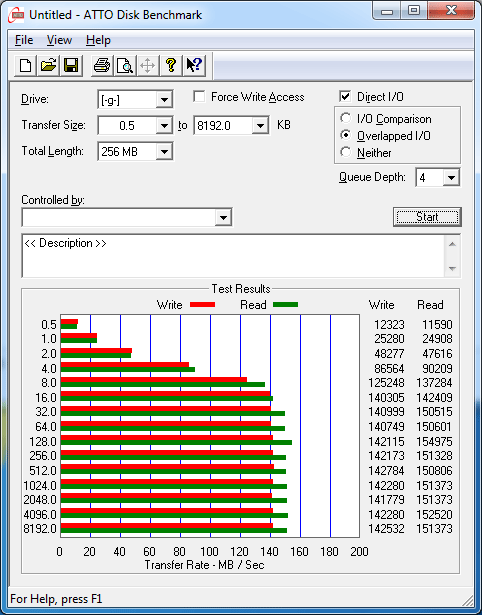
Task: Open the View menu
Action: click(59, 40)
